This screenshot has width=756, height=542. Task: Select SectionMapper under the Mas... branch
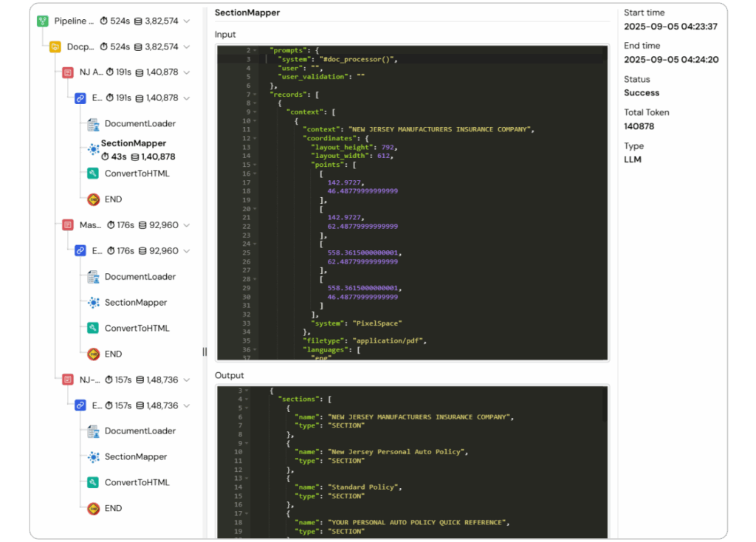pyautogui.click(x=135, y=303)
